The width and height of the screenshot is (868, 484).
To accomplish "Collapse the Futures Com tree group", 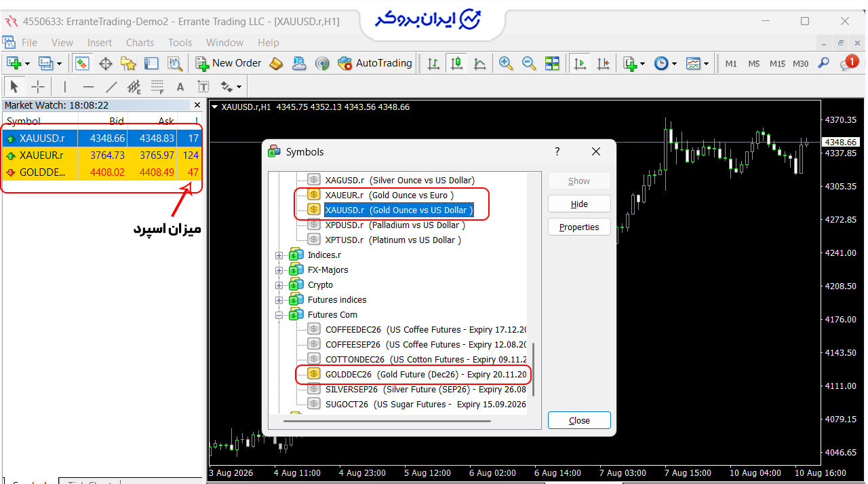I will click(x=279, y=315).
